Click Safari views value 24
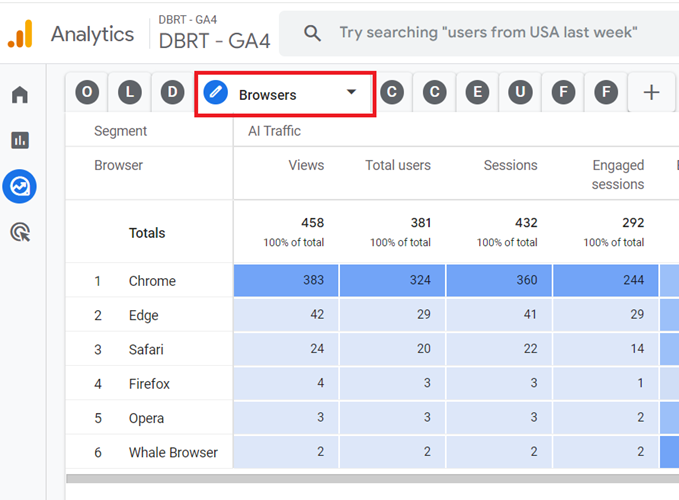The image size is (679, 500). click(317, 348)
